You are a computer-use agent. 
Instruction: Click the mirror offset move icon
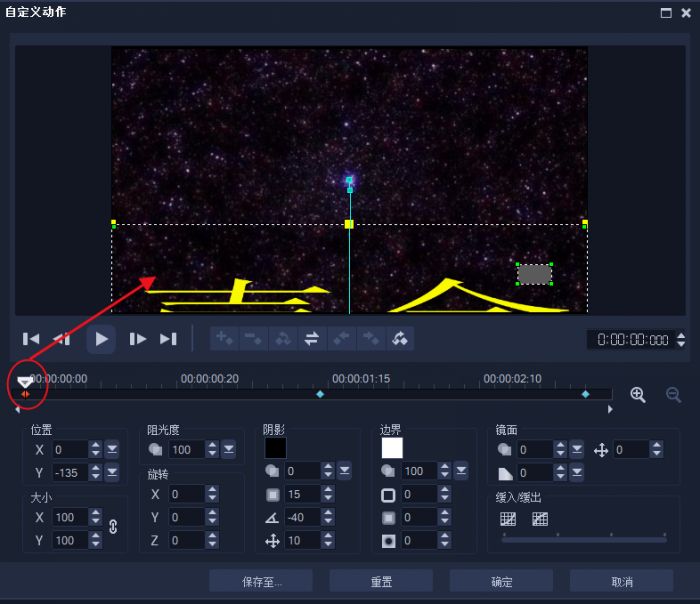pyautogui.click(x=601, y=450)
